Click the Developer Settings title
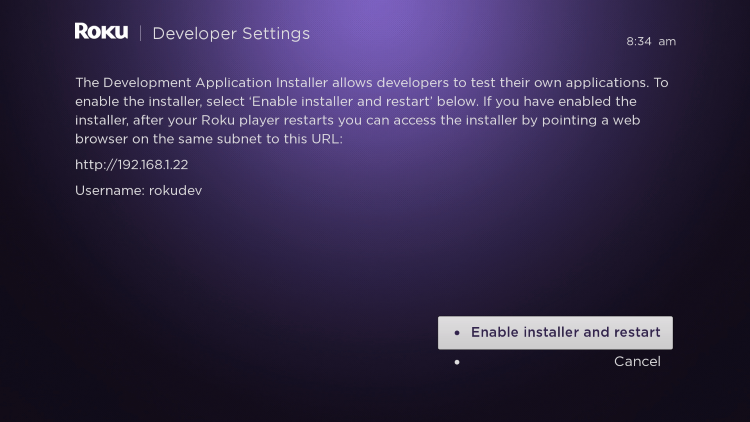 point(231,33)
